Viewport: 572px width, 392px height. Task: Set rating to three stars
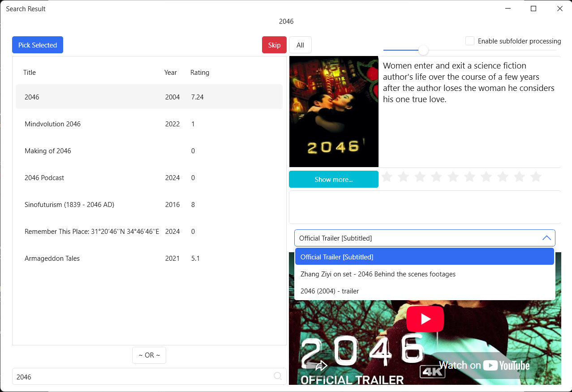[420, 177]
